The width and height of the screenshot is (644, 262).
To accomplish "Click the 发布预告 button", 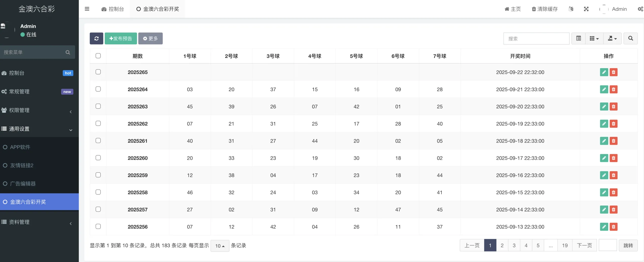I will pyautogui.click(x=121, y=38).
